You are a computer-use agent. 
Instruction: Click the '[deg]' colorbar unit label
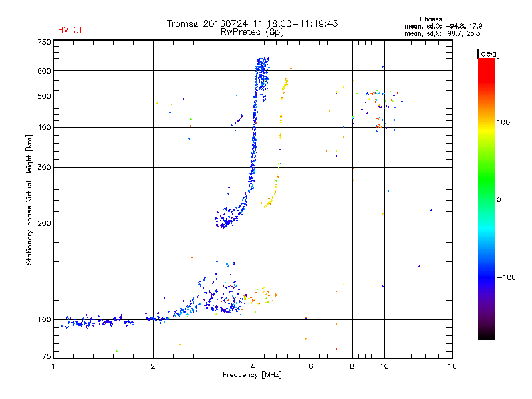point(488,53)
